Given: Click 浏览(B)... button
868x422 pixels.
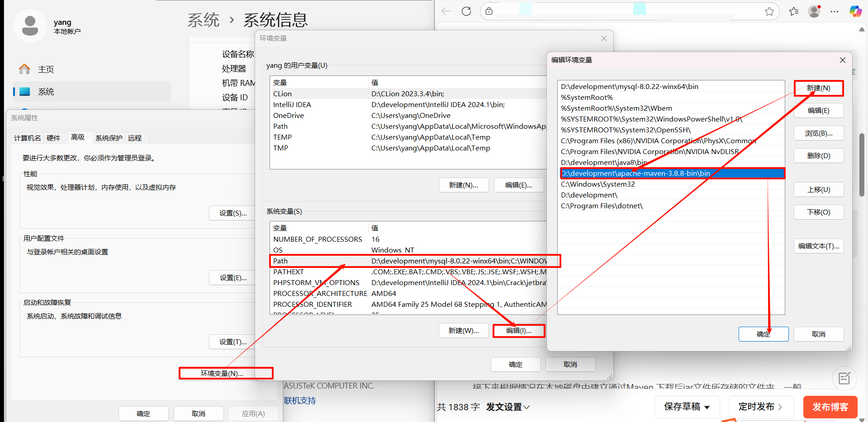Looking at the screenshot, I should pos(819,133).
